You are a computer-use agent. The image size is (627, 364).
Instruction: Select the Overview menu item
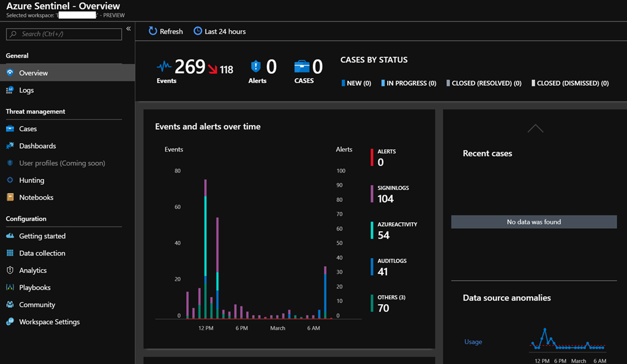pyautogui.click(x=34, y=73)
